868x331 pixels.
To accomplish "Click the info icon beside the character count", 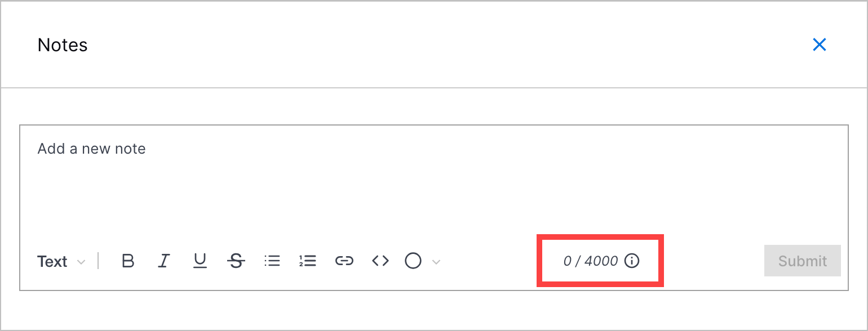I will (632, 261).
